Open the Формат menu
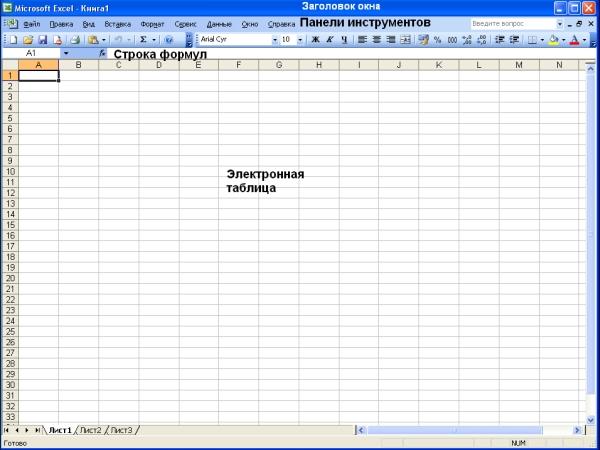This screenshot has width=600, height=450. click(x=153, y=23)
